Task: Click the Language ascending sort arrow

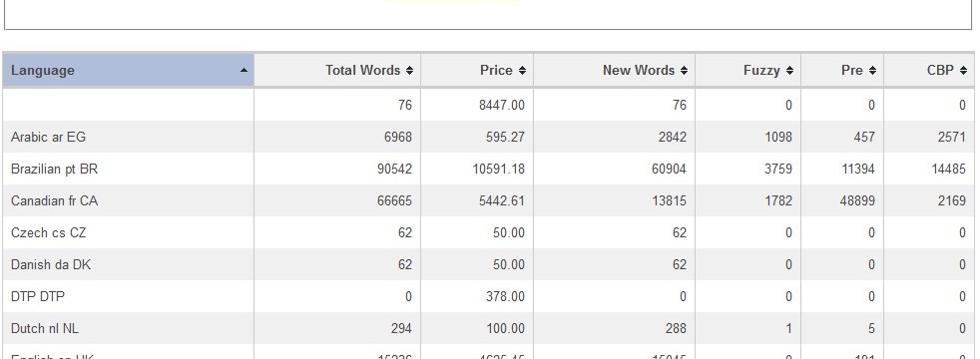Action: pyautogui.click(x=244, y=71)
